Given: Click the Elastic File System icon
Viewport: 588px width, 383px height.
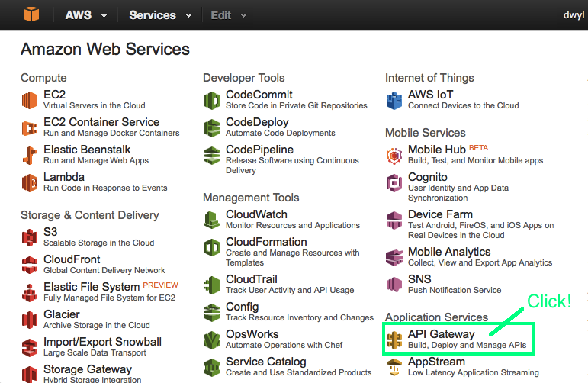Looking at the screenshot, I should 30,293.
